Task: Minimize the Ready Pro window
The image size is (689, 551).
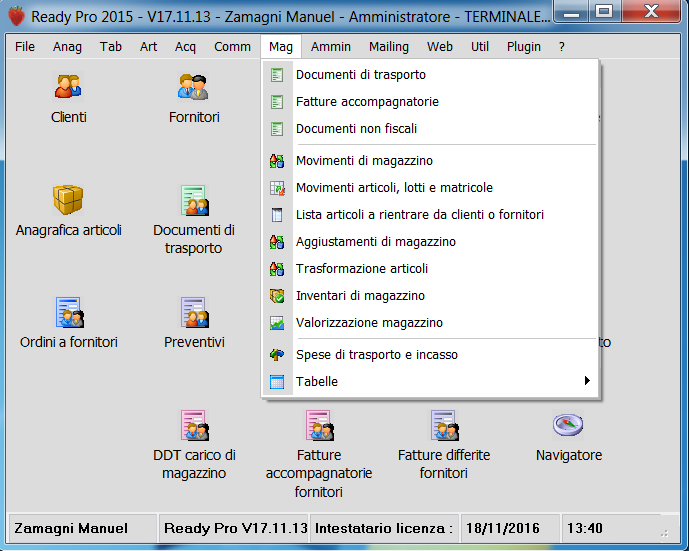Action: 571,11
